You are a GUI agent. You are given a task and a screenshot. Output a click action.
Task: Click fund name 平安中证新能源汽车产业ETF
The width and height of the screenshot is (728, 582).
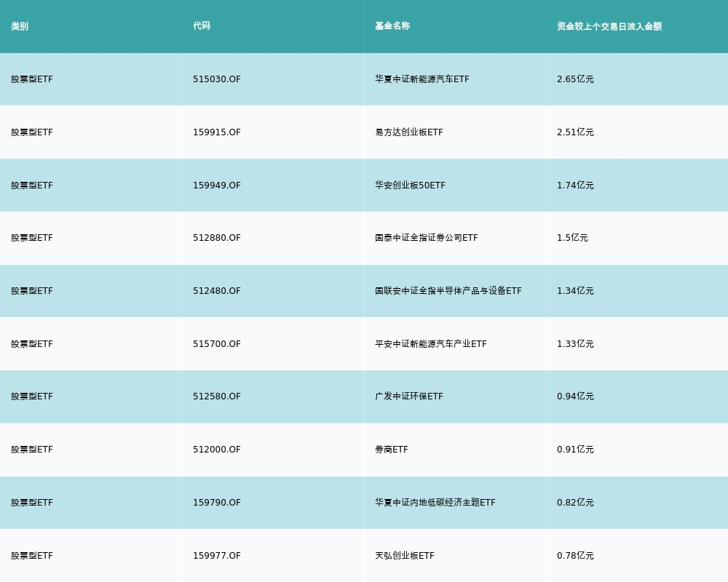pos(431,344)
